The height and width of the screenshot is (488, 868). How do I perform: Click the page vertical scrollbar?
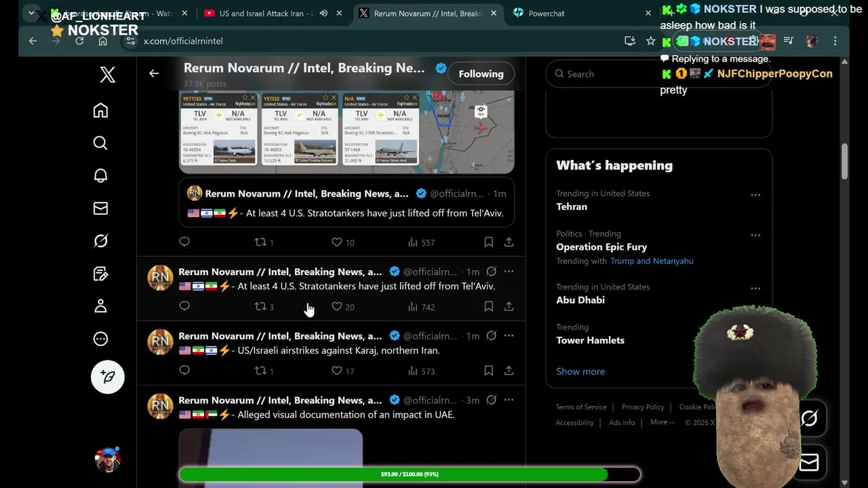pos(844,161)
